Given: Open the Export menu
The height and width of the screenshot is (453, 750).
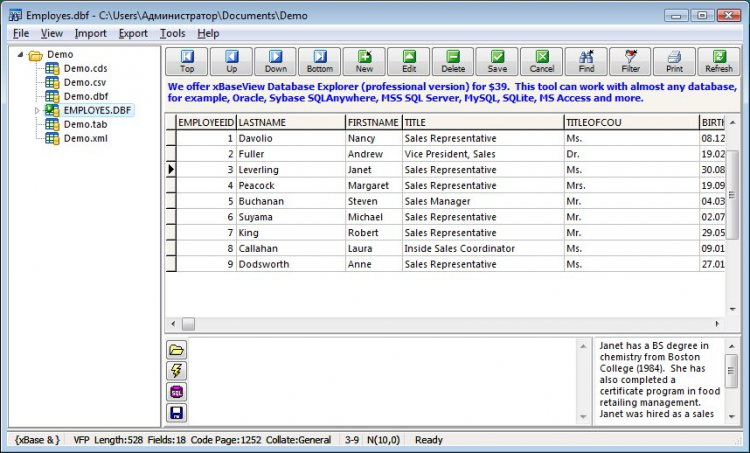Looking at the screenshot, I should click(133, 33).
